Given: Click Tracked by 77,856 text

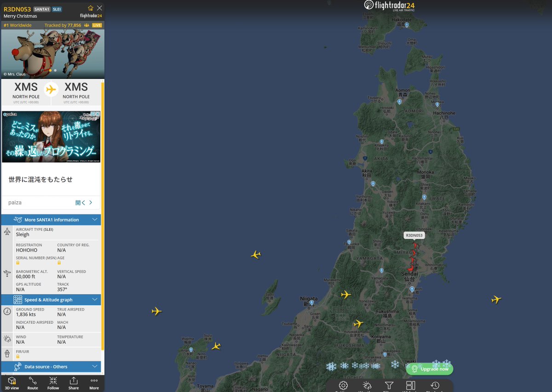Looking at the screenshot, I should [63, 25].
